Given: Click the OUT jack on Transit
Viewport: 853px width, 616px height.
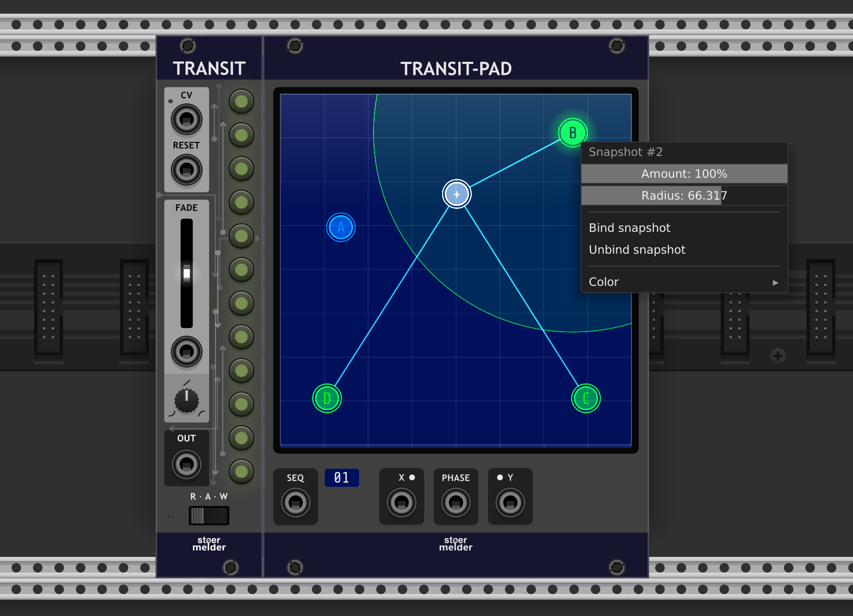Looking at the screenshot, I should pyautogui.click(x=186, y=464).
